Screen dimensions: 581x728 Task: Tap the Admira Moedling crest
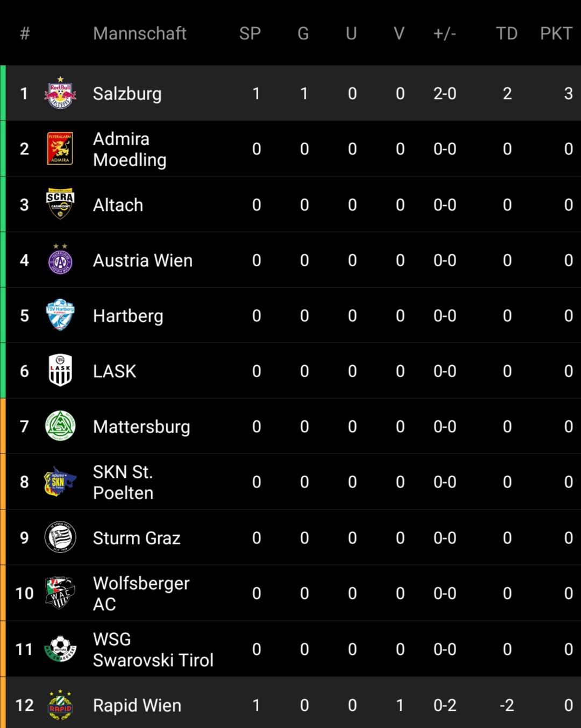[x=60, y=149]
